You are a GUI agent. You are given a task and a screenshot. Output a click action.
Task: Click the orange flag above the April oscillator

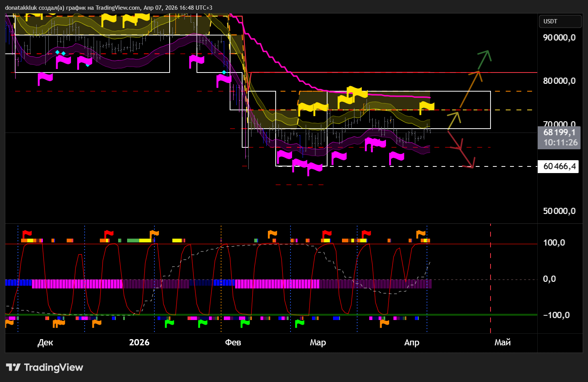(x=421, y=234)
